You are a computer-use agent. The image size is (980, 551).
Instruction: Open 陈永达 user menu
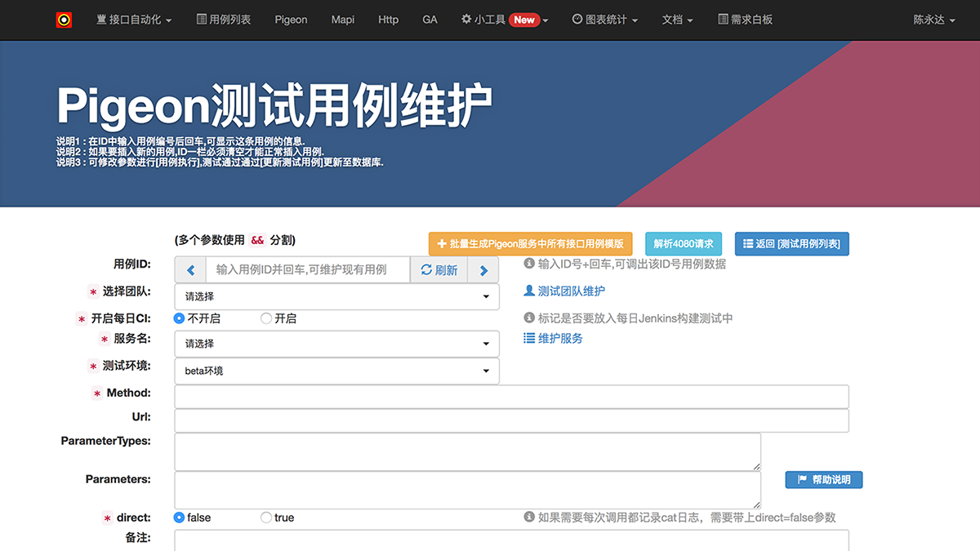point(934,20)
